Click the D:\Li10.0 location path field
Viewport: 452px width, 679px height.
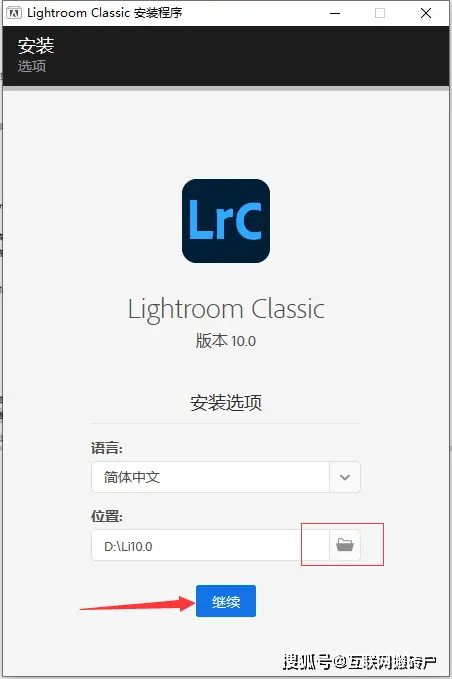tap(210, 545)
